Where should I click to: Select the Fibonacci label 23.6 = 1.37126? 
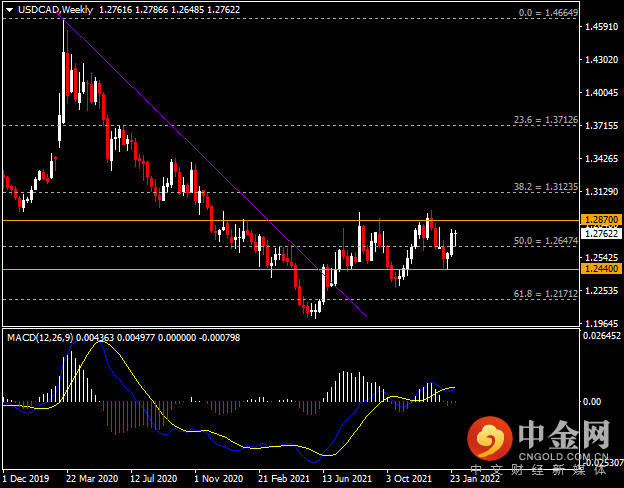[546, 120]
